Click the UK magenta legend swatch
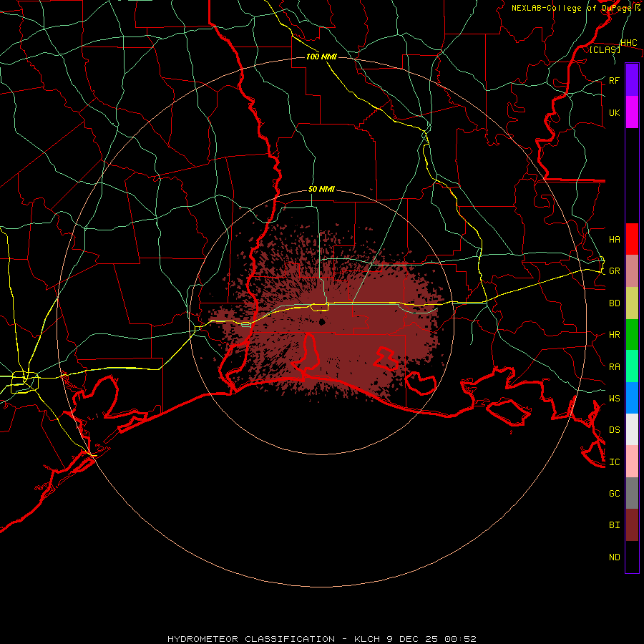The image size is (644, 644). click(632, 112)
